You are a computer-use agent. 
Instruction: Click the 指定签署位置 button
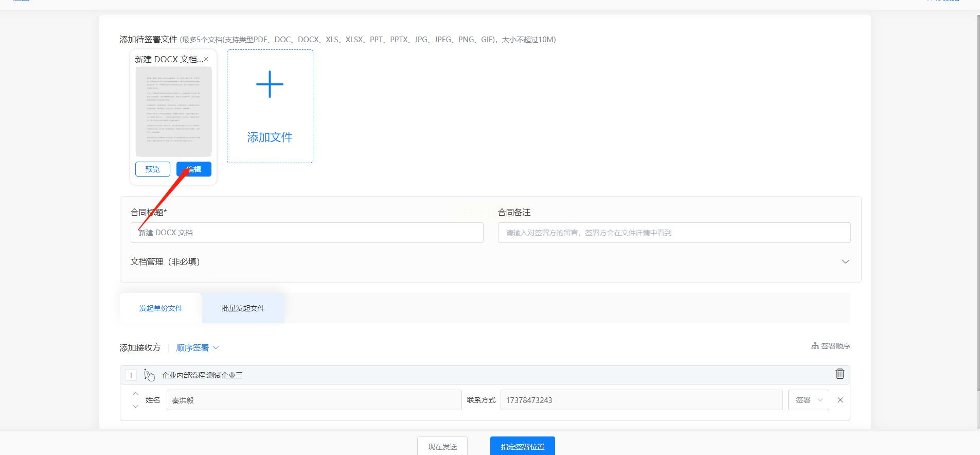point(522,446)
